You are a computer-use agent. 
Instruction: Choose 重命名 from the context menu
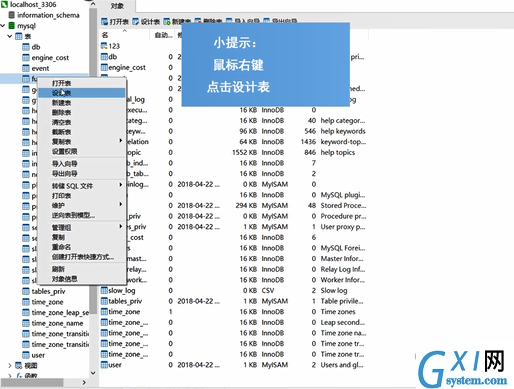(x=82, y=247)
